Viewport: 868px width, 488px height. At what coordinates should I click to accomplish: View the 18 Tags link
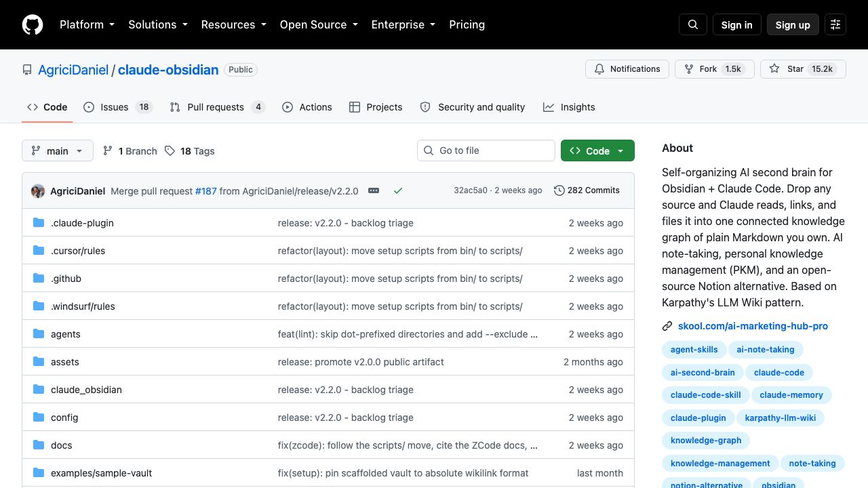point(189,150)
